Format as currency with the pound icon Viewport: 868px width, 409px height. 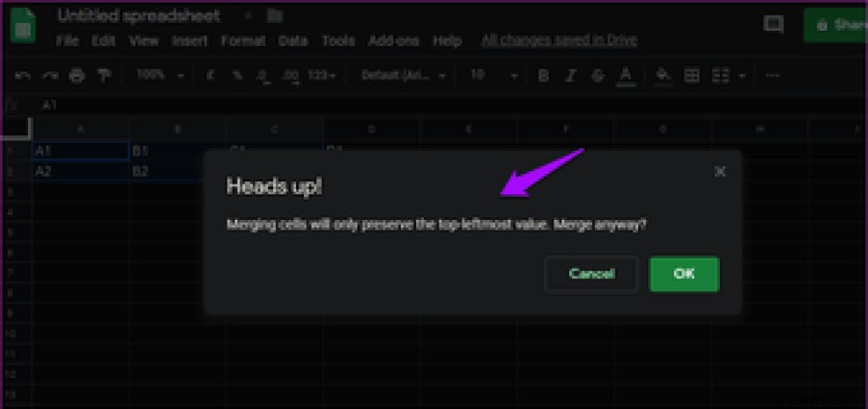211,75
